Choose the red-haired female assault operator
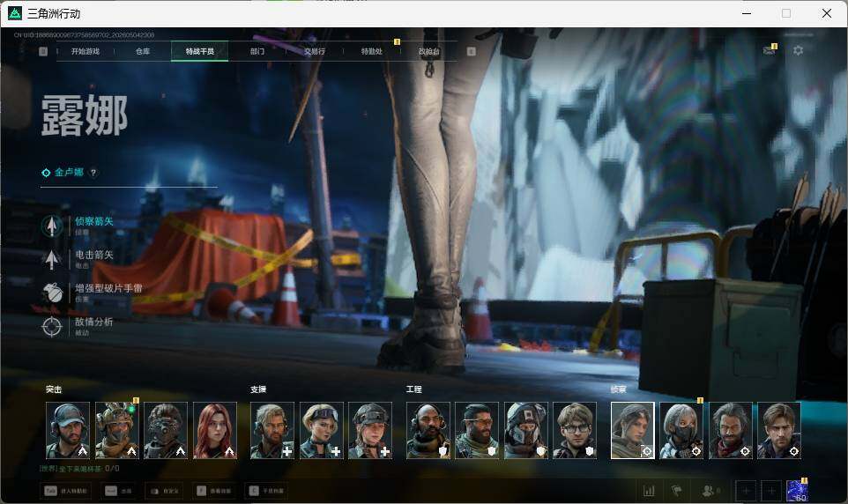Screen dimensions: 848x504 click(x=215, y=431)
